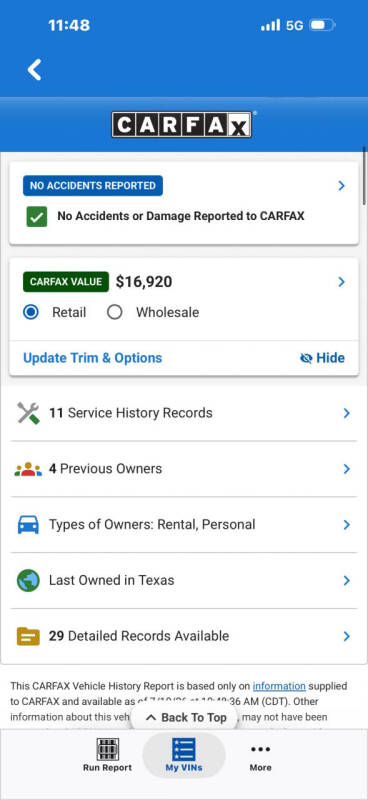Click the wrench Service History icon

(28, 413)
